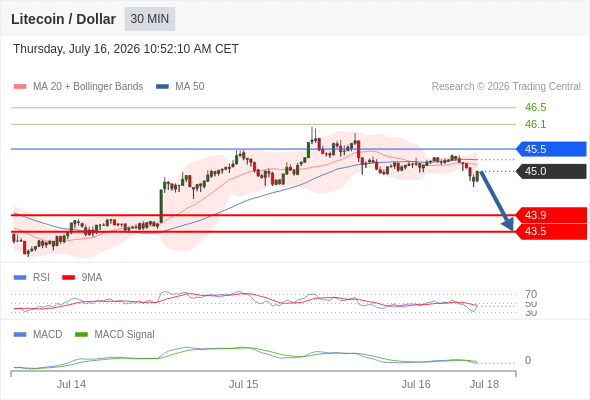Click the 43.9 red support tag
Viewport: 590px width, 400px height.
tap(551, 215)
